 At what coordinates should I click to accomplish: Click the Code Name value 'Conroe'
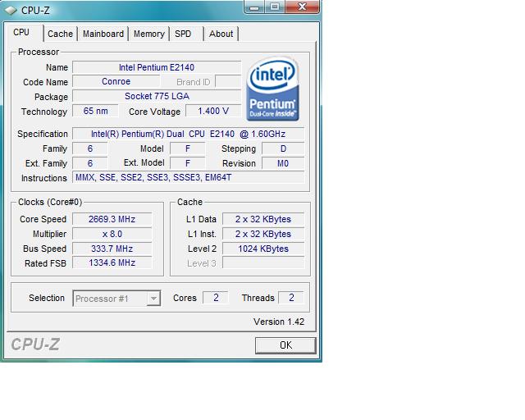(116, 81)
